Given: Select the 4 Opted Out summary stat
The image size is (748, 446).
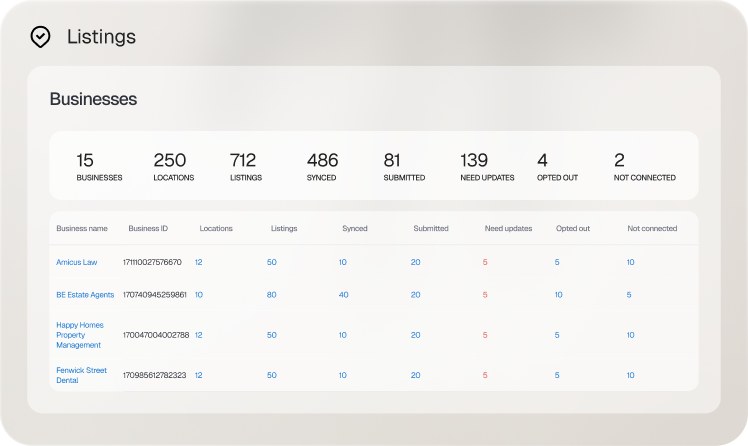Looking at the screenshot, I should [x=557, y=166].
